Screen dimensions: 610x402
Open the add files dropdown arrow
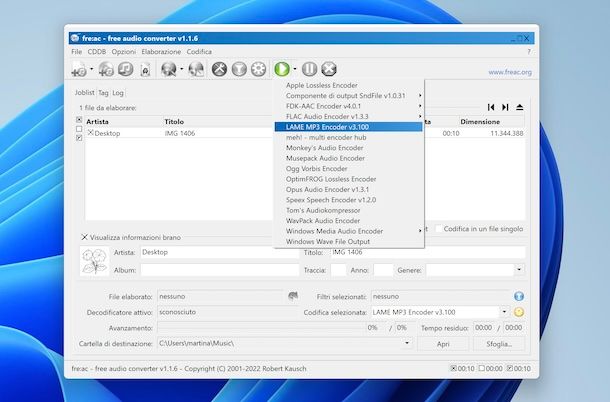click(92, 69)
